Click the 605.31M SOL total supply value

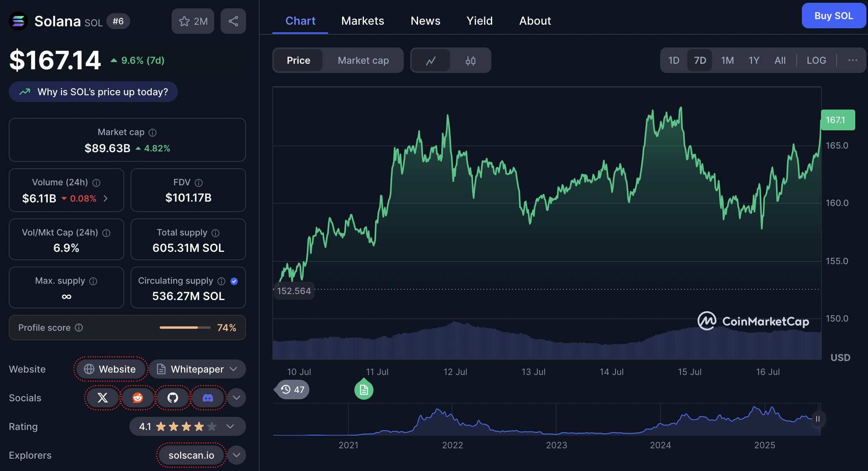188,248
